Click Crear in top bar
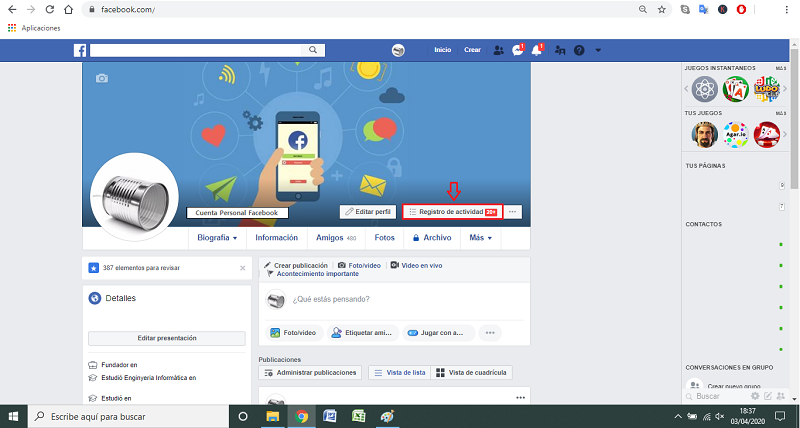Screen dimensions: 800x428 472,50
